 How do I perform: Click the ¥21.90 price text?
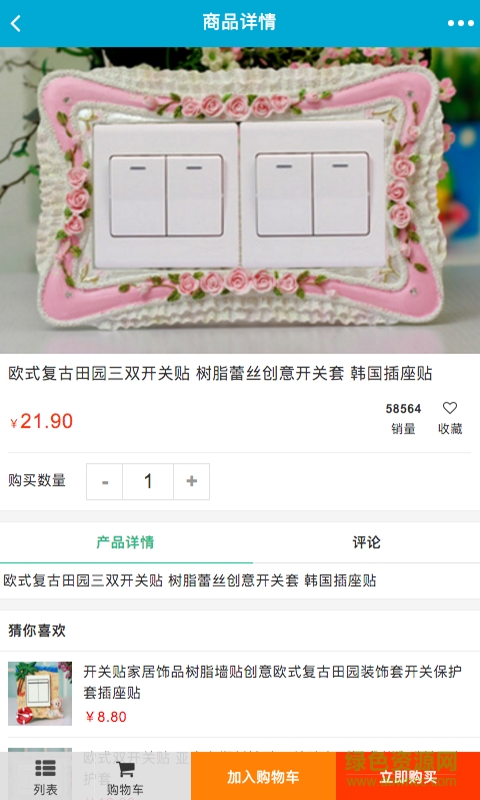point(41,421)
